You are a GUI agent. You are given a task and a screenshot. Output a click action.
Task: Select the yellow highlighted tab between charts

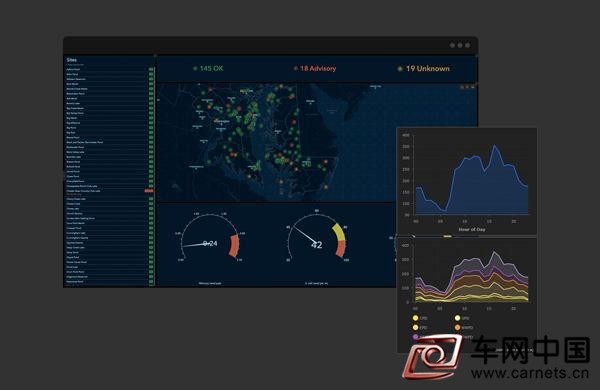tap(447, 237)
